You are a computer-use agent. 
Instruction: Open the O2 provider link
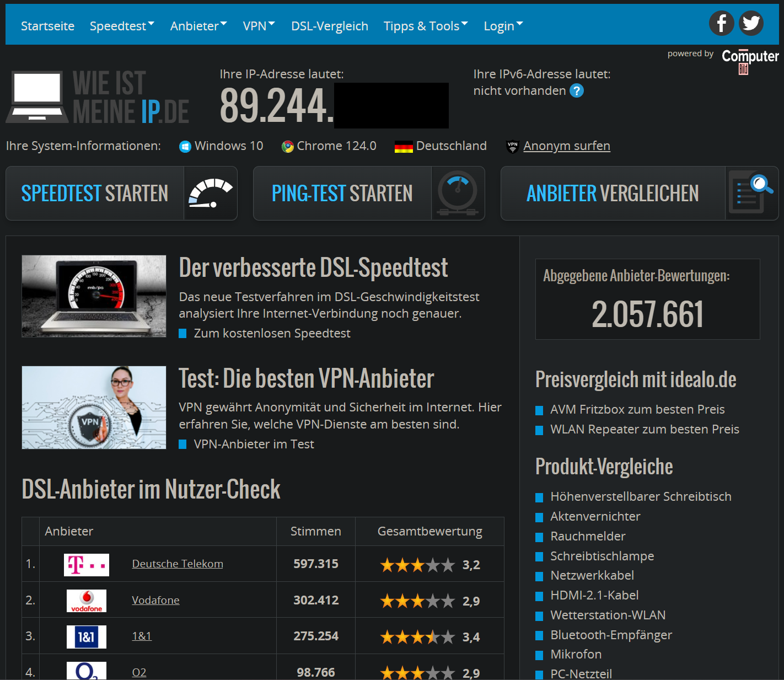point(139,672)
